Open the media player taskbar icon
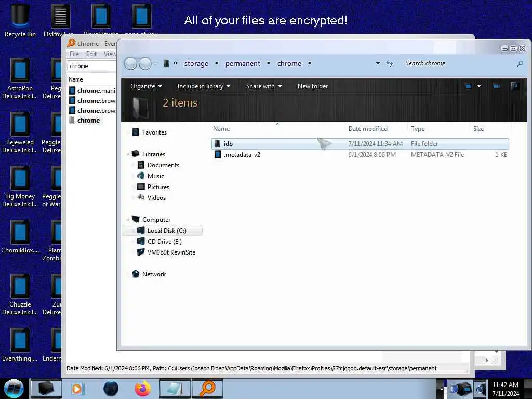 [77, 389]
